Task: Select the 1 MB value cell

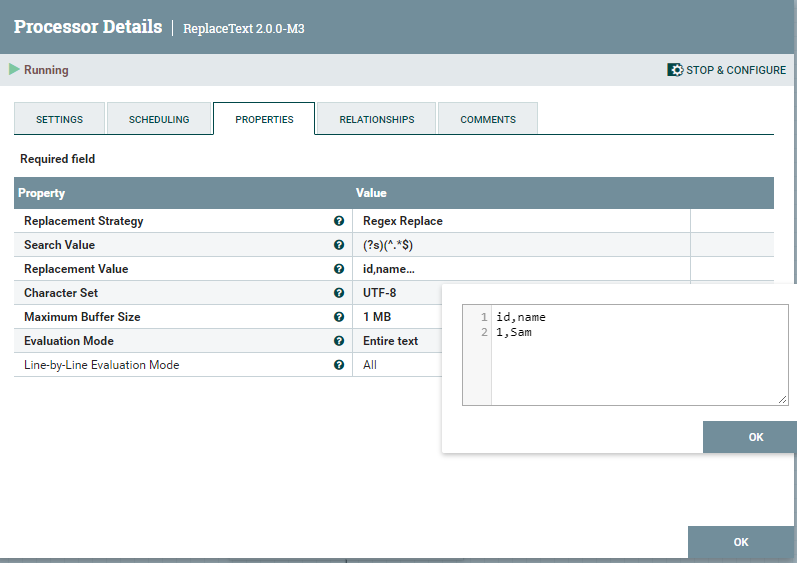Action: tap(397, 317)
